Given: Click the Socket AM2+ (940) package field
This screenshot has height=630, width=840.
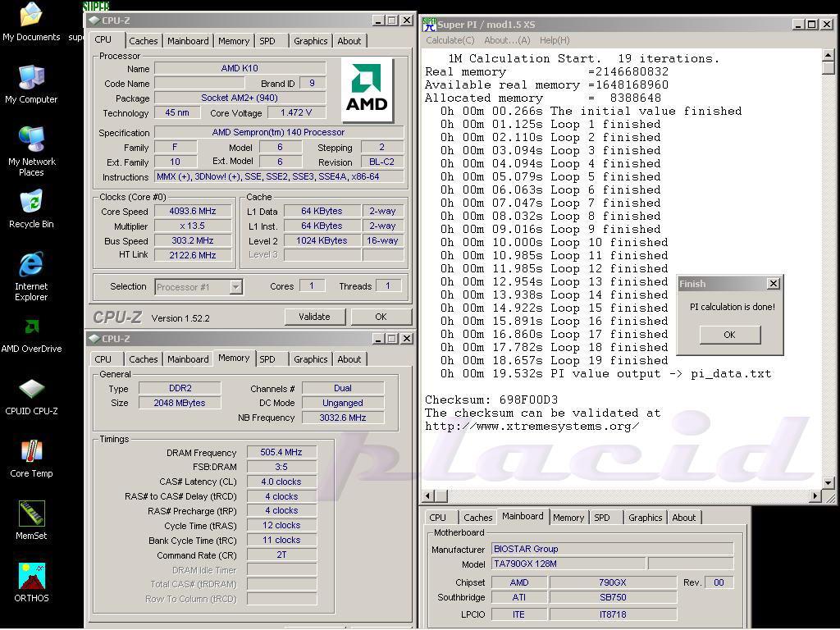Looking at the screenshot, I should click(x=240, y=98).
